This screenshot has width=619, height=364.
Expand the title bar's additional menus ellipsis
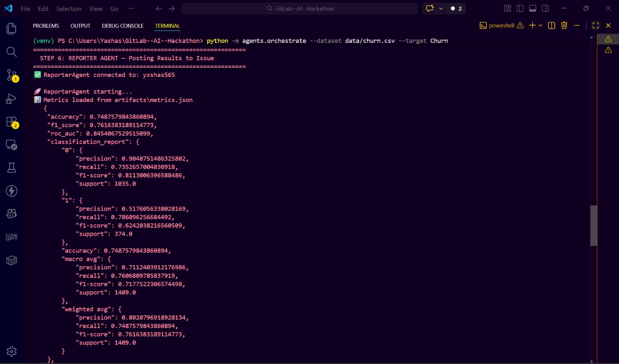[x=132, y=9]
